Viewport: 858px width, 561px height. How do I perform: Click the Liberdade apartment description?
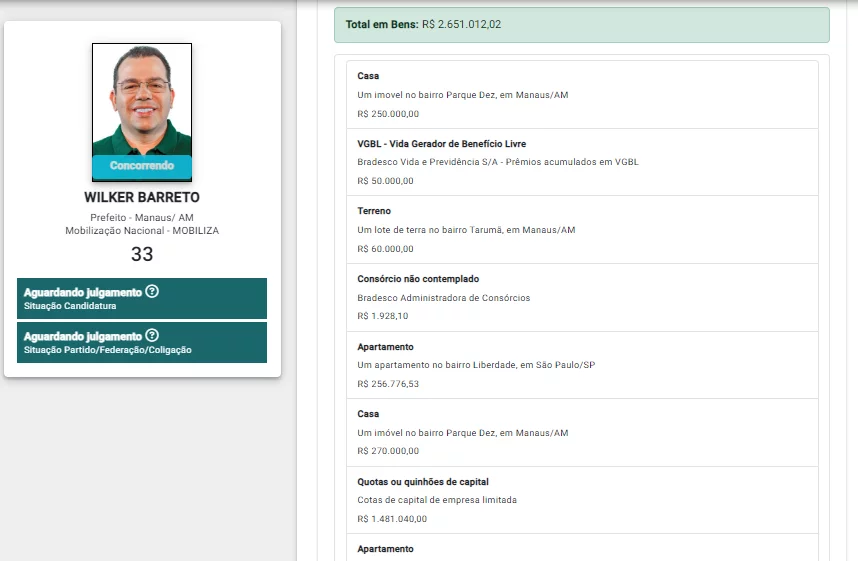click(476, 365)
